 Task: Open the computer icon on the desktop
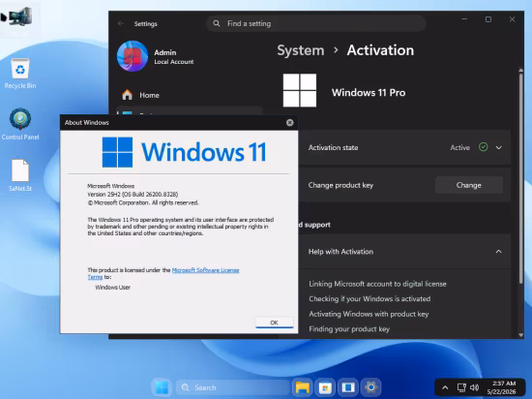coord(20,16)
